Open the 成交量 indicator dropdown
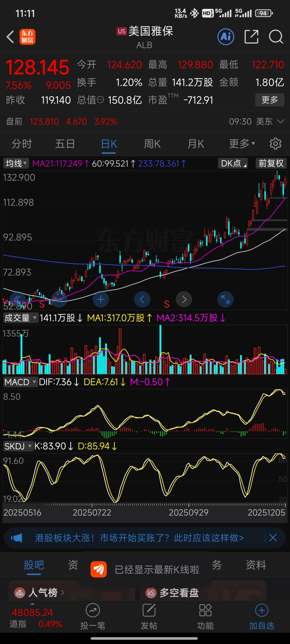Viewport: 290px width, 644px height. pos(21,318)
